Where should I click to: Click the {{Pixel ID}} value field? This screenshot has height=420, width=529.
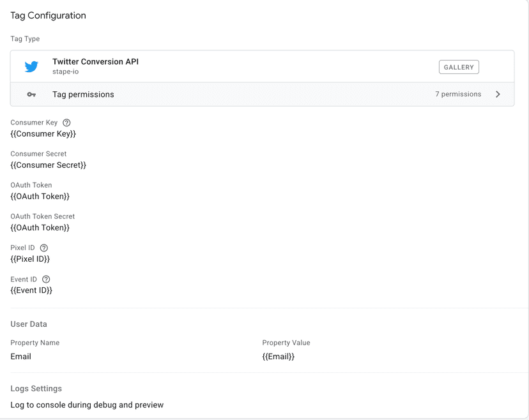tap(30, 259)
